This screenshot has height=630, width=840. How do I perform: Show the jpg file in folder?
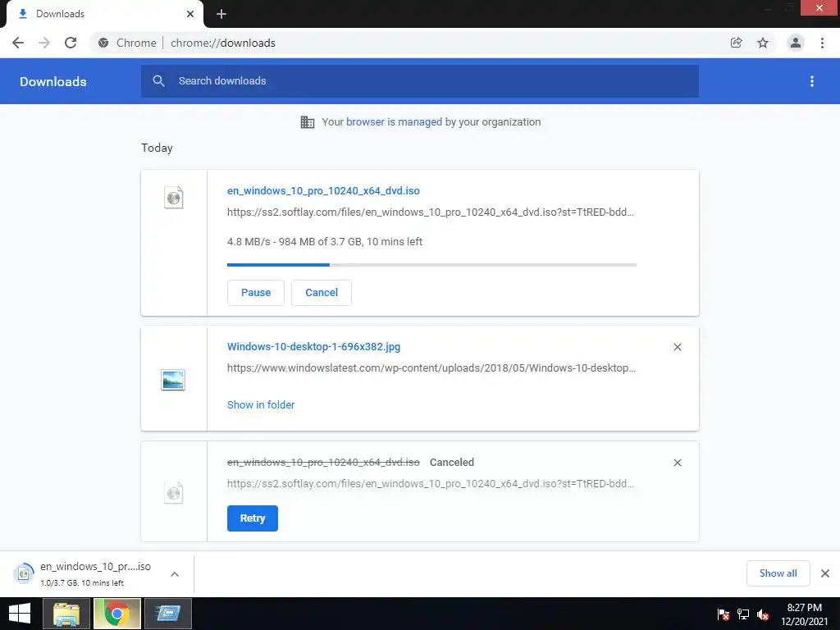point(261,405)
